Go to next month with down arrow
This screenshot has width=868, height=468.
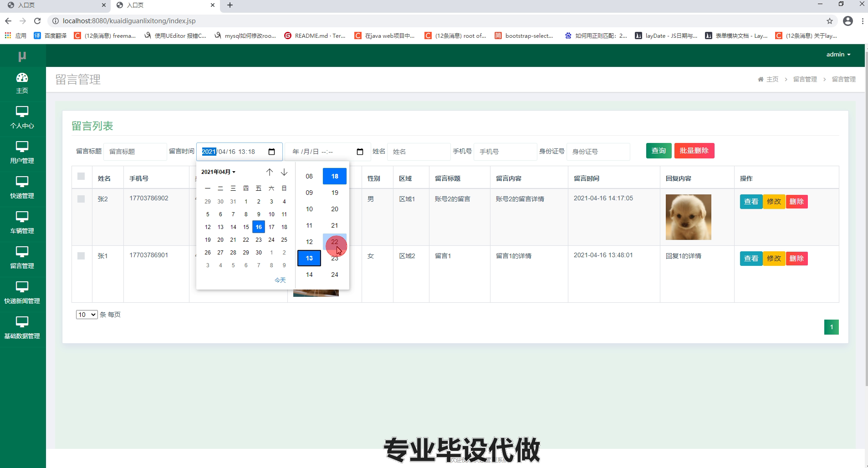[284, 172]
